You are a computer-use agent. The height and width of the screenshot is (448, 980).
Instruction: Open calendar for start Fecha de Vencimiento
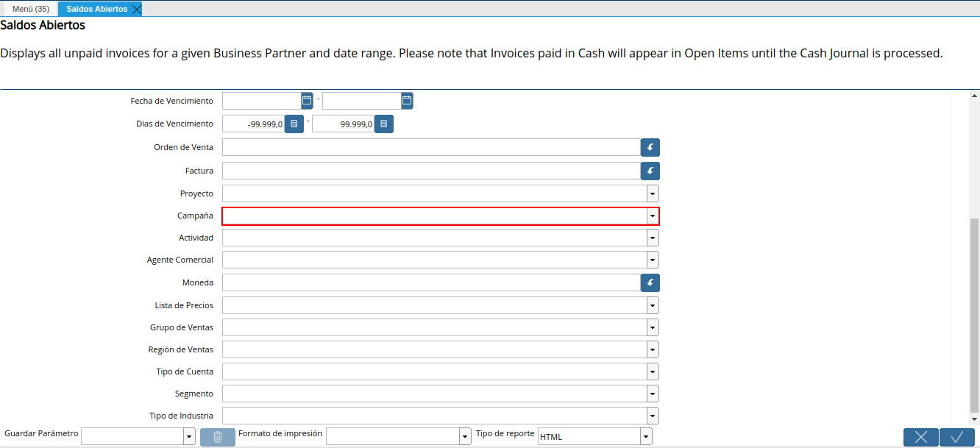[307, 101]
